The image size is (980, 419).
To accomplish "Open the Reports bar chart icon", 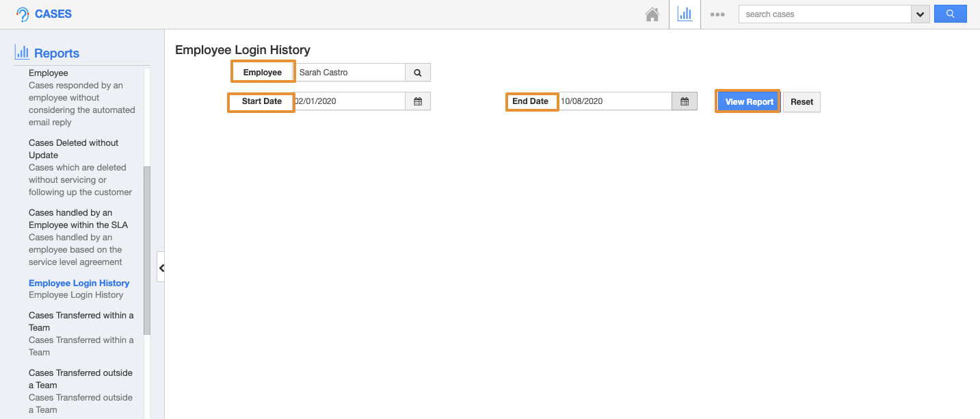I will [685, 14].
